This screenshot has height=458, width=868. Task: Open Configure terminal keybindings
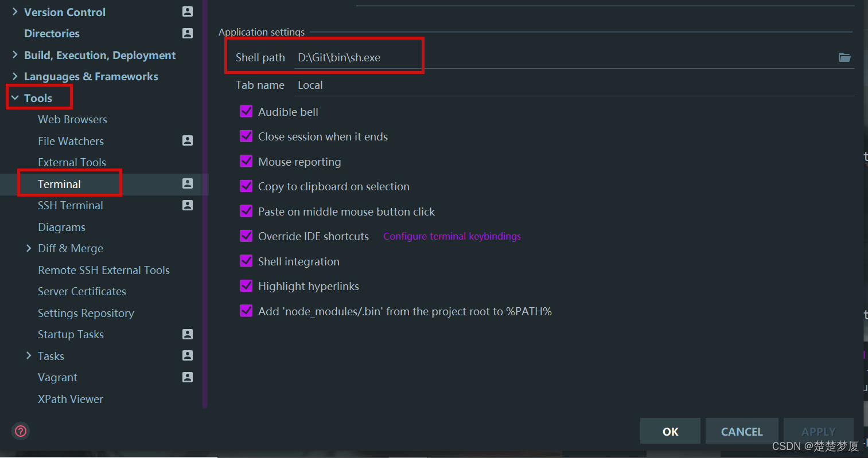click(x=451, y=236)
